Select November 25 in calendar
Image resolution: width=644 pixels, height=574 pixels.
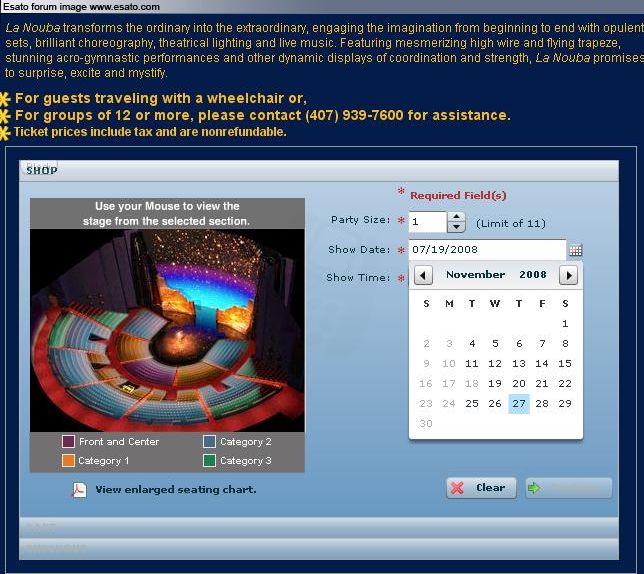pos(472,404)
